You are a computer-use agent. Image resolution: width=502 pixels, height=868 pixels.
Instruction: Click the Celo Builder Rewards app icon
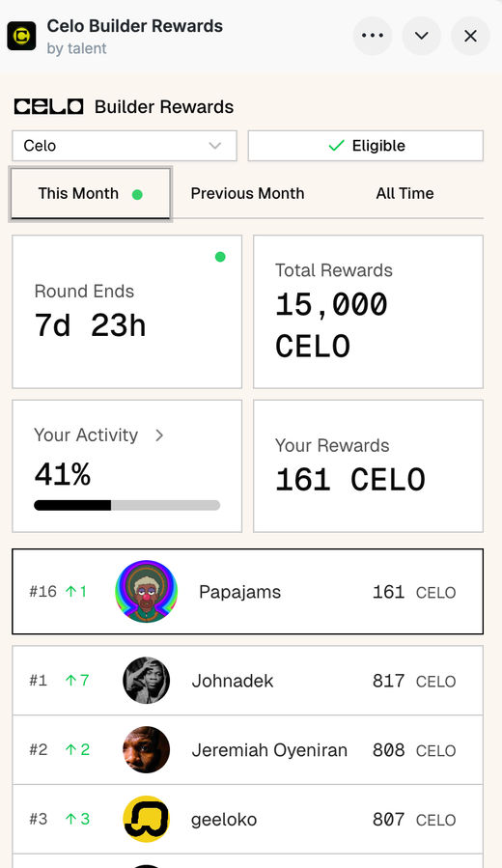tap(21, 36)
